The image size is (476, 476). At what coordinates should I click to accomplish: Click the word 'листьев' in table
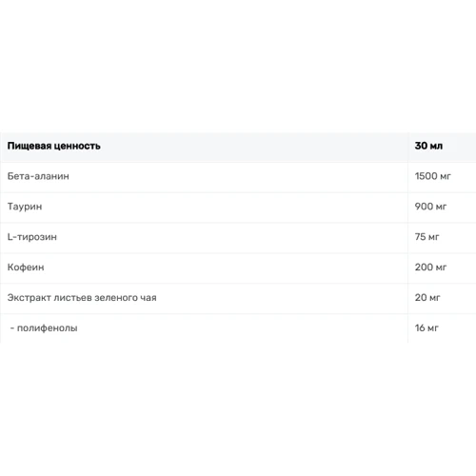pos(73,298)
